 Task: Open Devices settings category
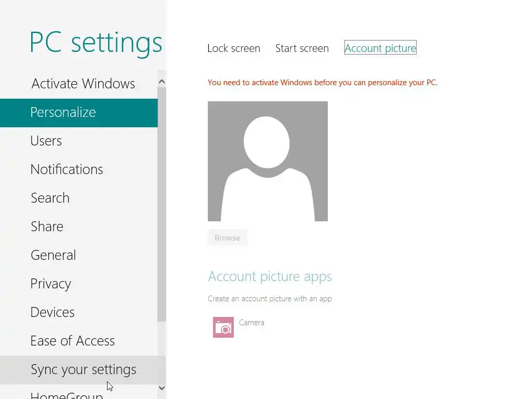pos(79,312)
